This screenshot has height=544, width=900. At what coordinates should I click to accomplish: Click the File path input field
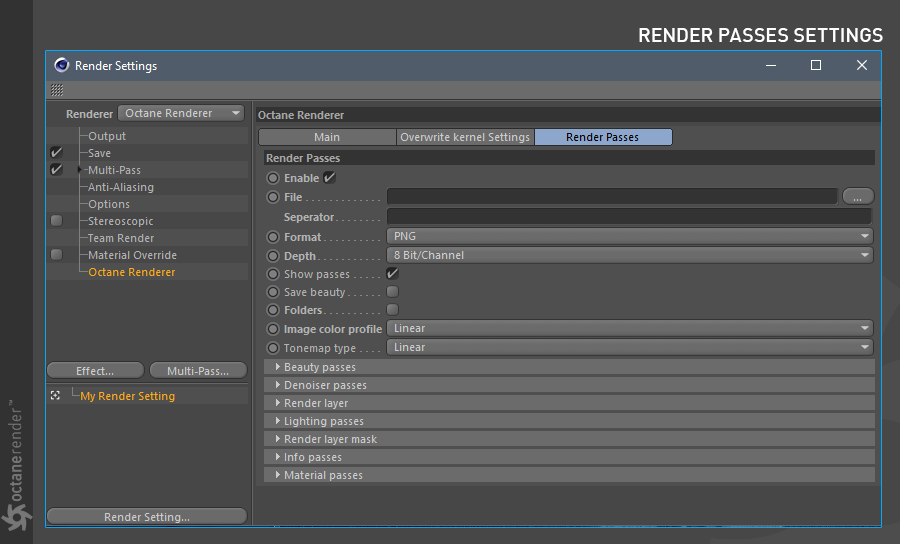(612, 196)
